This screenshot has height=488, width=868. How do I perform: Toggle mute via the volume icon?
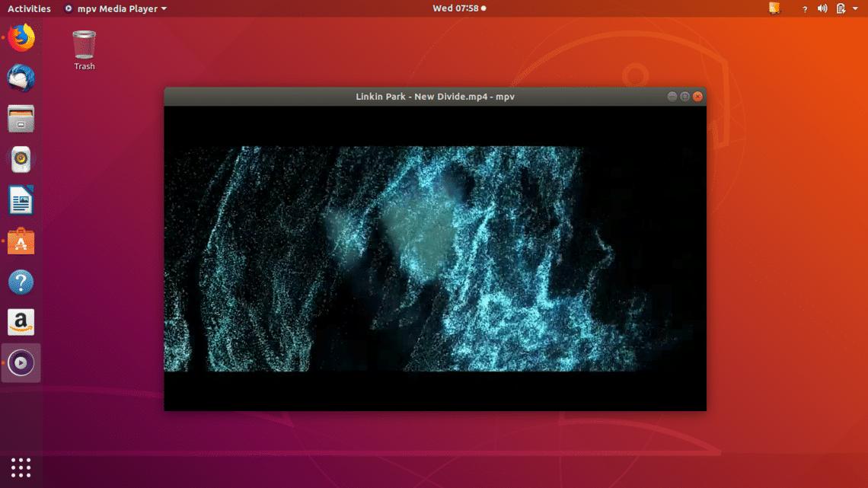click(822, 8)
